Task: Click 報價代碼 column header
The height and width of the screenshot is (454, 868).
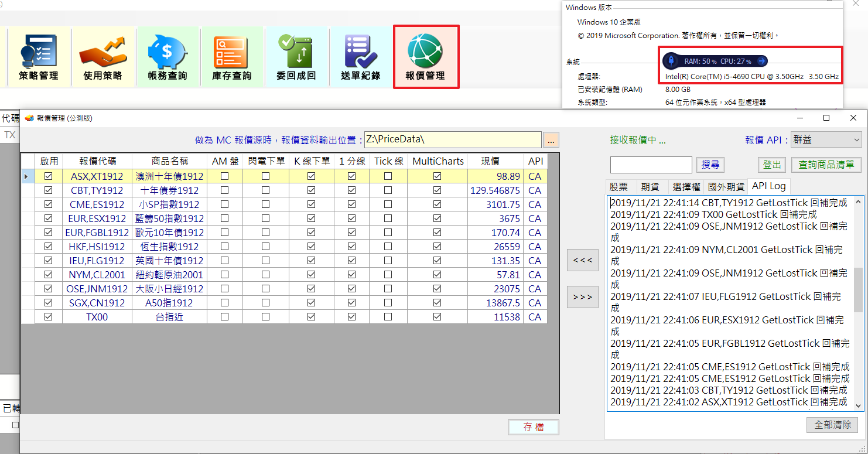Action: coord(98,161)
